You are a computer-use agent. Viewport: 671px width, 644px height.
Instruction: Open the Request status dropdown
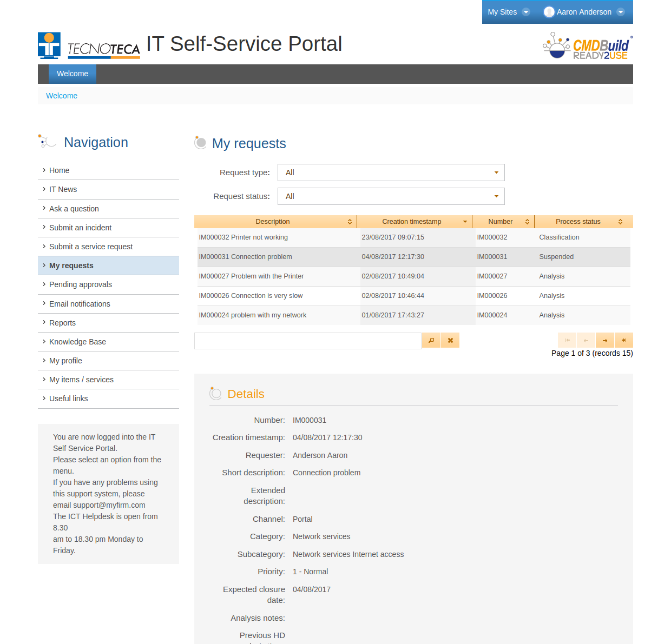pos(391,196)
